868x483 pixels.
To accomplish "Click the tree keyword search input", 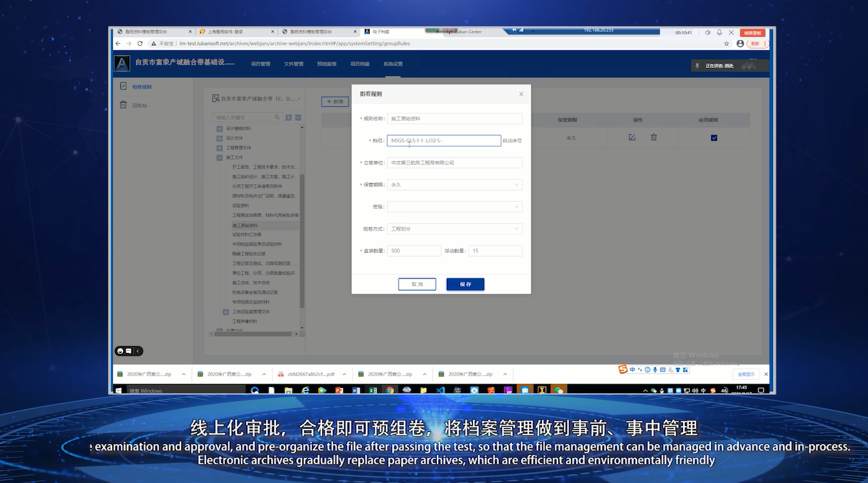I will (247, 117).
